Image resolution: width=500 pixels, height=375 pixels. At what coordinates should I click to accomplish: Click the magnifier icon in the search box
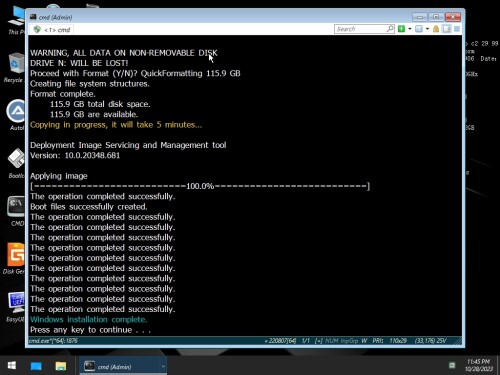(390, 29)
